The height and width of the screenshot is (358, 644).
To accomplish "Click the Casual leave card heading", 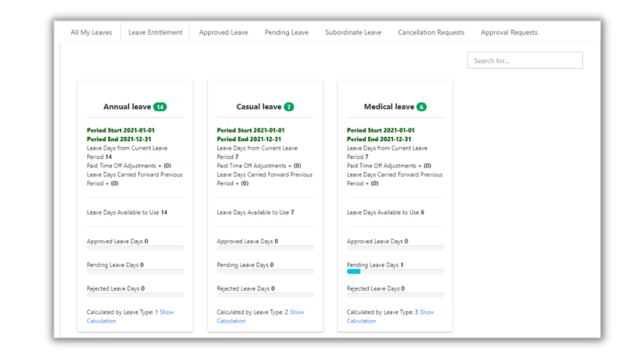I will click(258, 107).
